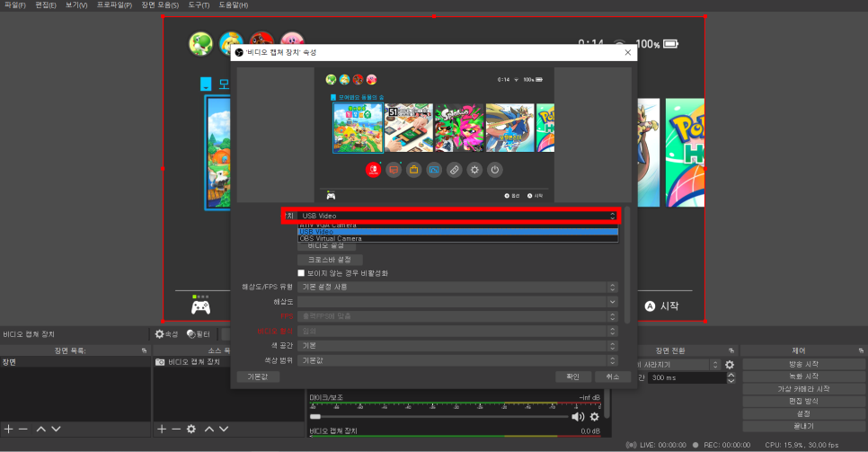This screenshot has width=868, height=452.
Task: Cancel with the 취소 button
Action: (612, 377)
